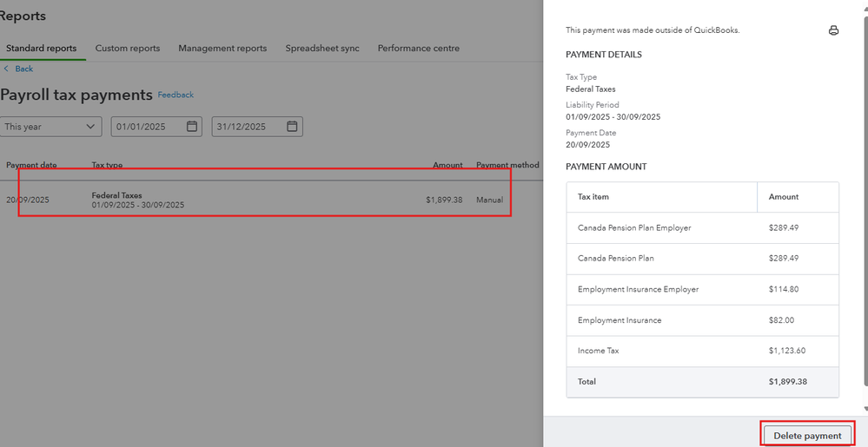Viewport: 868px width, 447px height.
Task: Click the Payment date column header
Action: pyautogui.click(x=31, y=165)
